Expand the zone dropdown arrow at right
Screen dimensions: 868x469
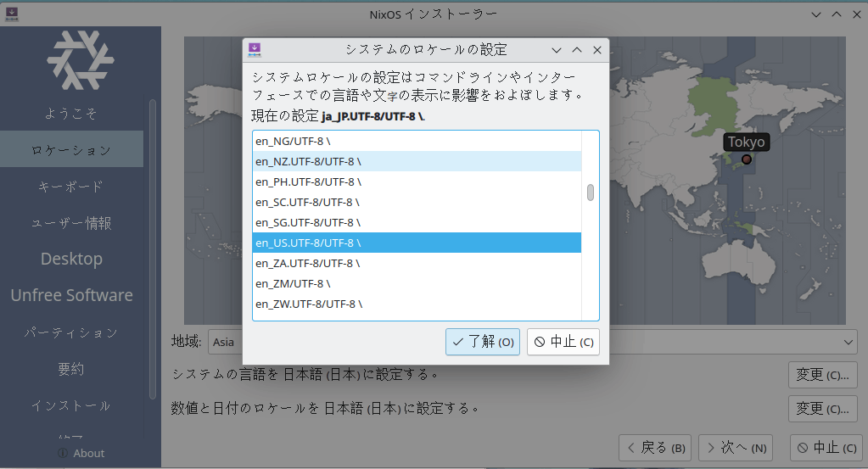(848, 343)
